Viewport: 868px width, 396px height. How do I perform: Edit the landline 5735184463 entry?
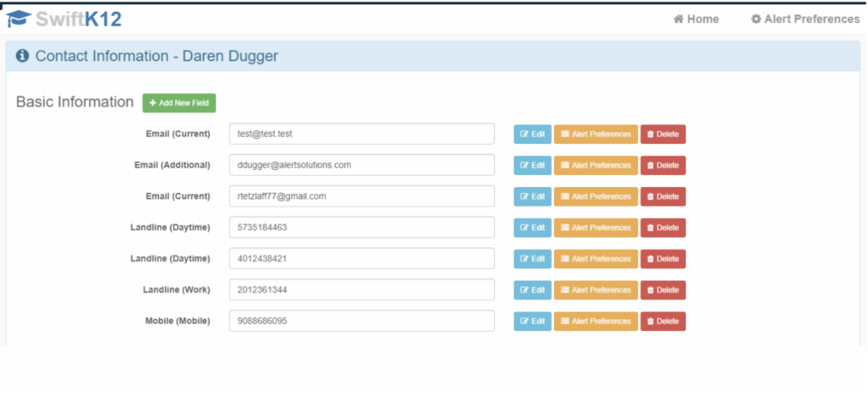click(532, 227)
